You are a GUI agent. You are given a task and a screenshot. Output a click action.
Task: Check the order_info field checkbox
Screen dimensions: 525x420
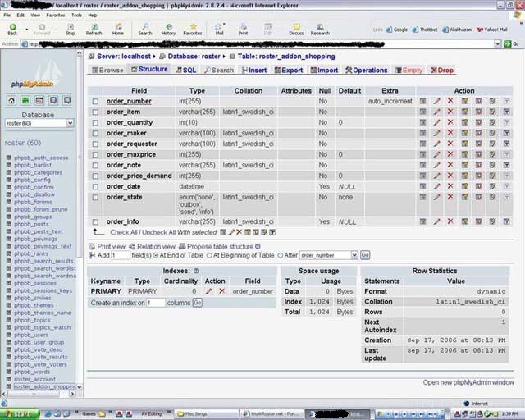tap(95, 221)
